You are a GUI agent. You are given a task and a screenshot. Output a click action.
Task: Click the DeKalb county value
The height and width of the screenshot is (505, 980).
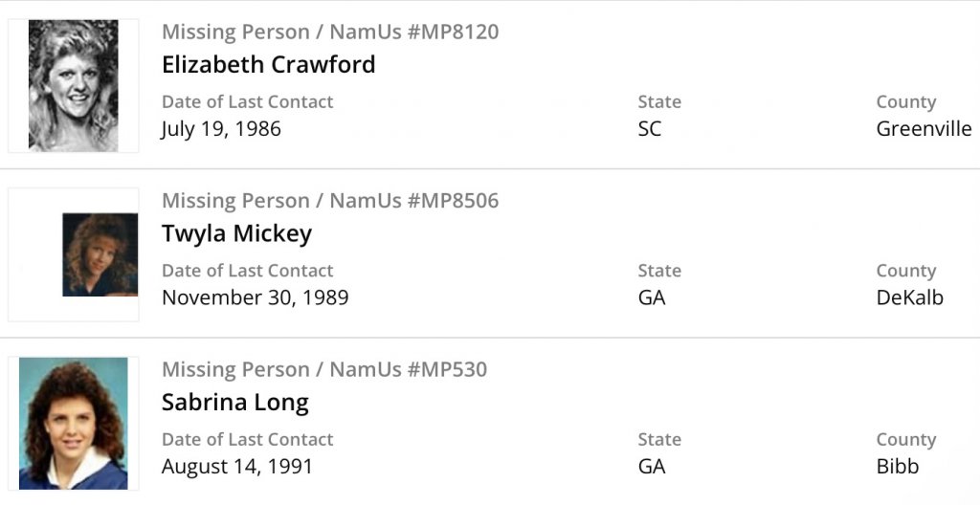tap(909, 297)
